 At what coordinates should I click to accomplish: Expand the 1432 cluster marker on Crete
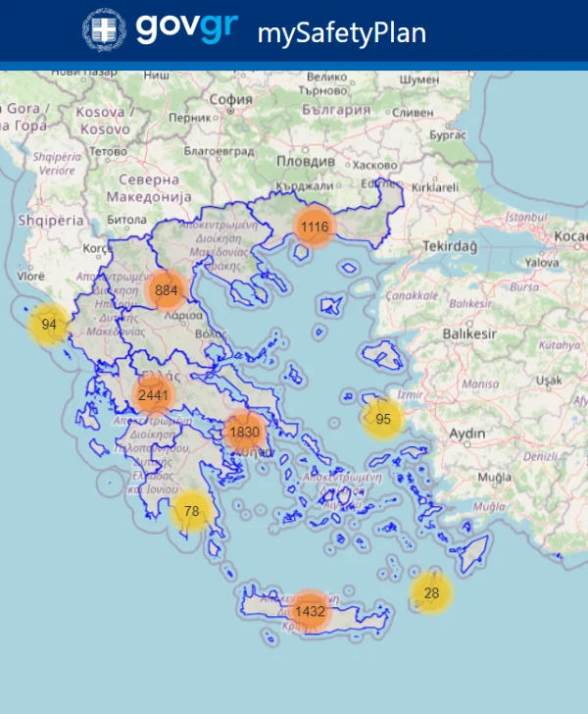[x=310, y=611]
